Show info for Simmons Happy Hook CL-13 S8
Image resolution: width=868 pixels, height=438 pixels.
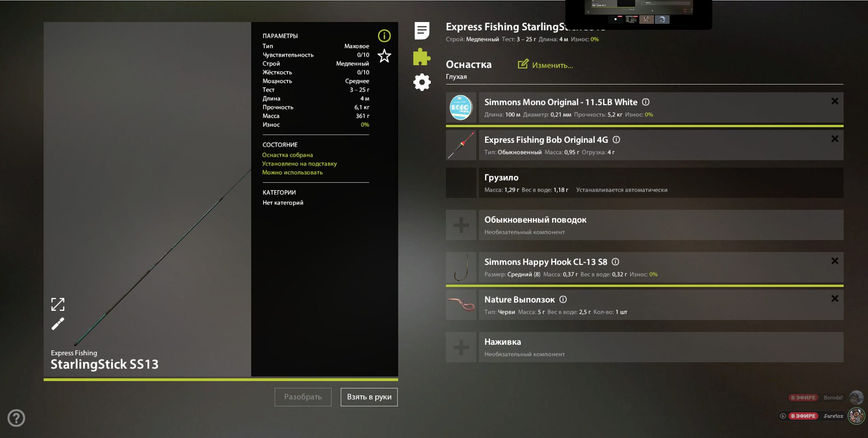point(615,262)
